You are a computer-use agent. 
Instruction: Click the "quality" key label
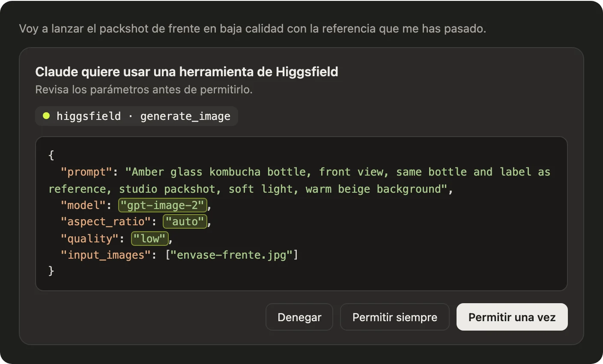pyautogui.click(x=90, y=239)
